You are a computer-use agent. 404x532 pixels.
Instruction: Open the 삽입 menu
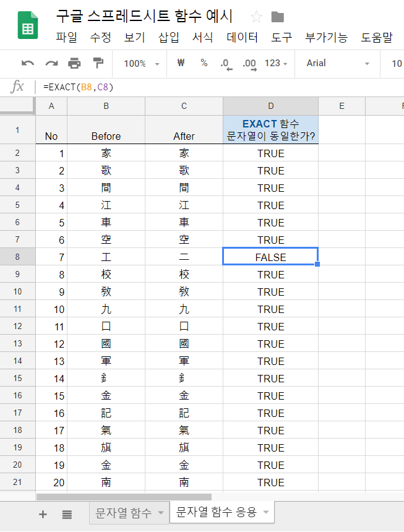click(x=168, y=37)
